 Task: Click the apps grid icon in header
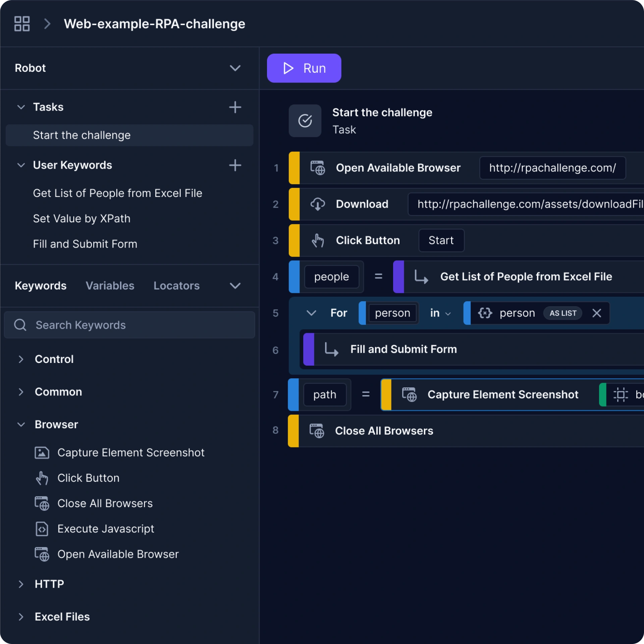click(22, 24)
